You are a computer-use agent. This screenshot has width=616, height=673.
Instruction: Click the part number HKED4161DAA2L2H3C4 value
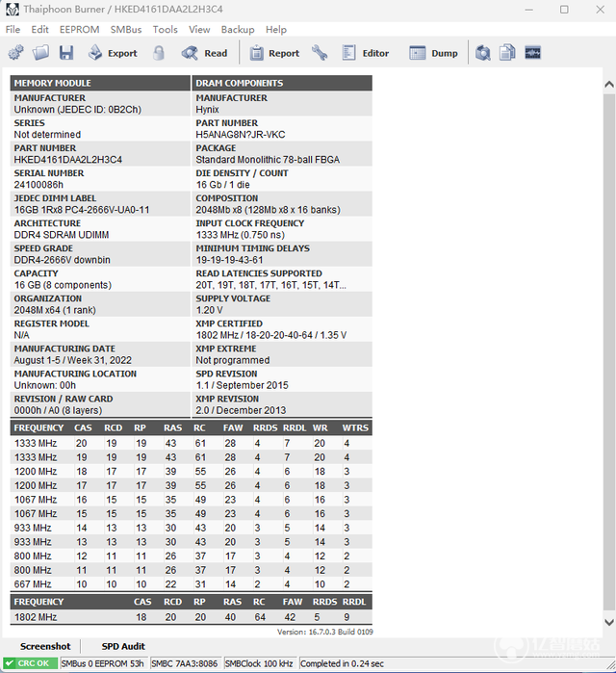pyautogui.click(x=67, y=160)
